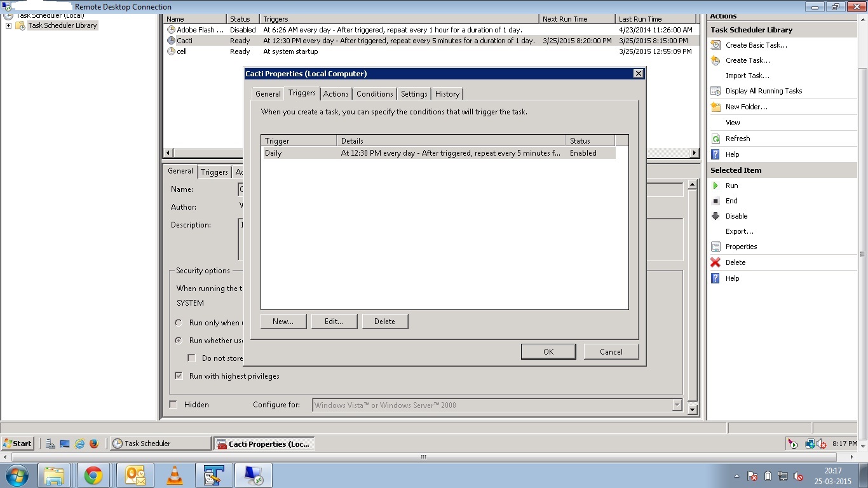Click clock icon beside the Cacti task

point(171,41)
